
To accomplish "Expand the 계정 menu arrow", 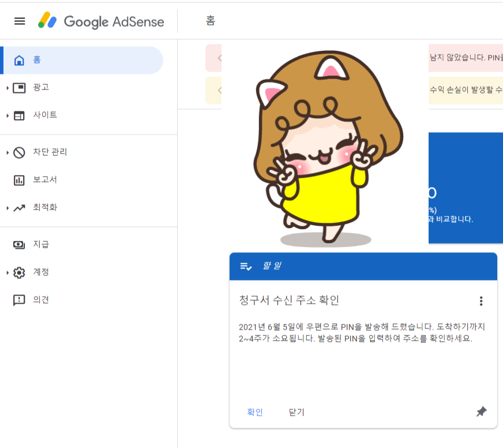I will click(7, 272).
